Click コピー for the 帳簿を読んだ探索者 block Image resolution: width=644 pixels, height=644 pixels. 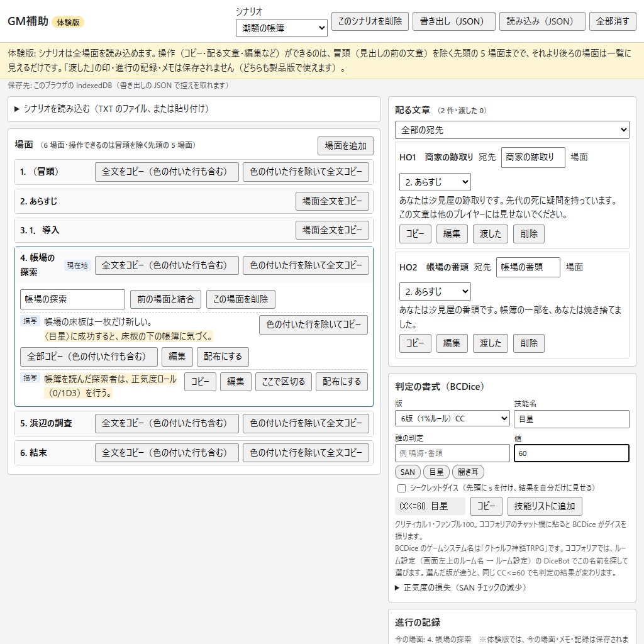point(200,382)
